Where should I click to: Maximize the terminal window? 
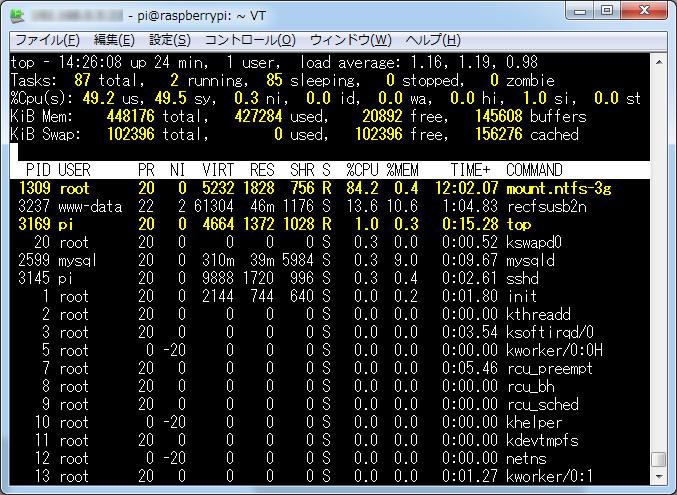pos(607,10)
